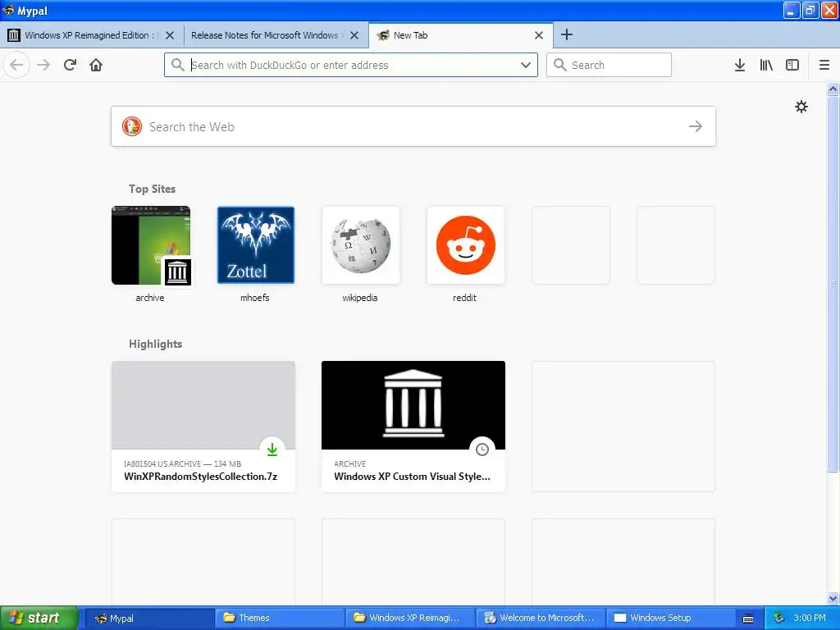The image size is (840, 630).
Task: Switch to the Themes folder taskbar button
Action: [x=280, y=618]
